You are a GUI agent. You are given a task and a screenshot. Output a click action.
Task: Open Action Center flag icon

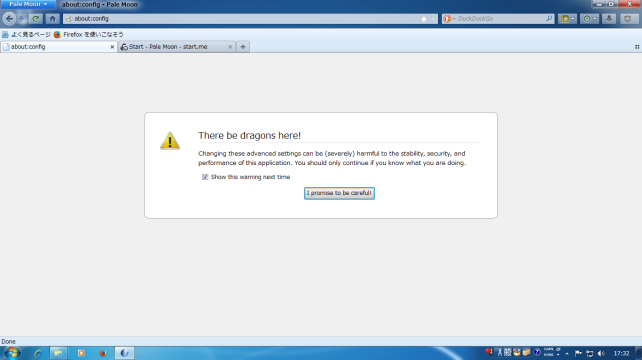(578, 353)
